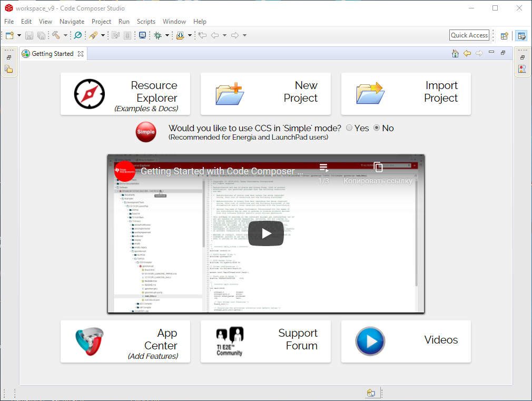Open the Support Forum card
The image size is (532, 401).
(x=265, y=341)
